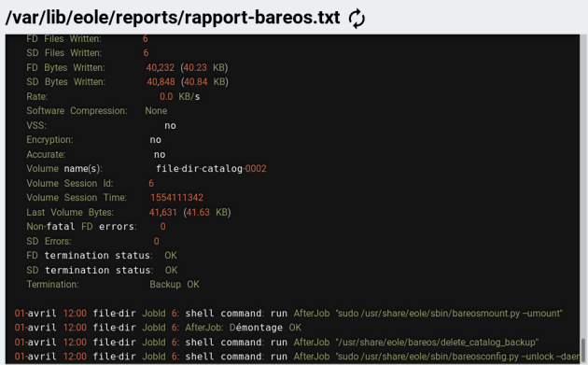Click the bareosmount.py --umount command text
The width and height of the screenshot is (588, 365).
click(x=449, y=314)
